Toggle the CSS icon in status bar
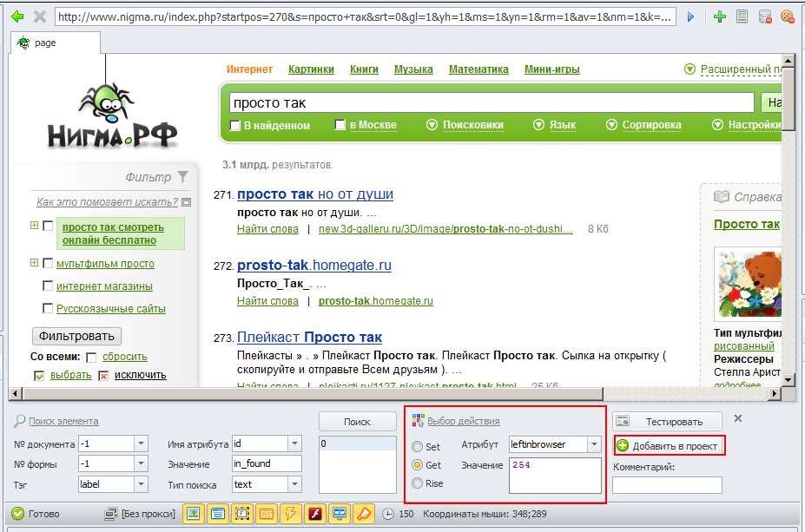805x532 pixels. (267, 514)
